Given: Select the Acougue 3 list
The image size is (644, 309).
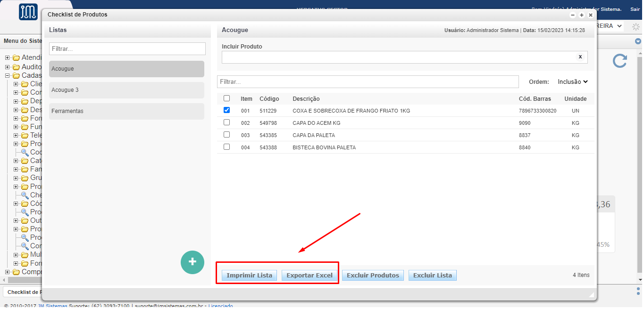Looking at the screenshot, I should click(126, 90).
